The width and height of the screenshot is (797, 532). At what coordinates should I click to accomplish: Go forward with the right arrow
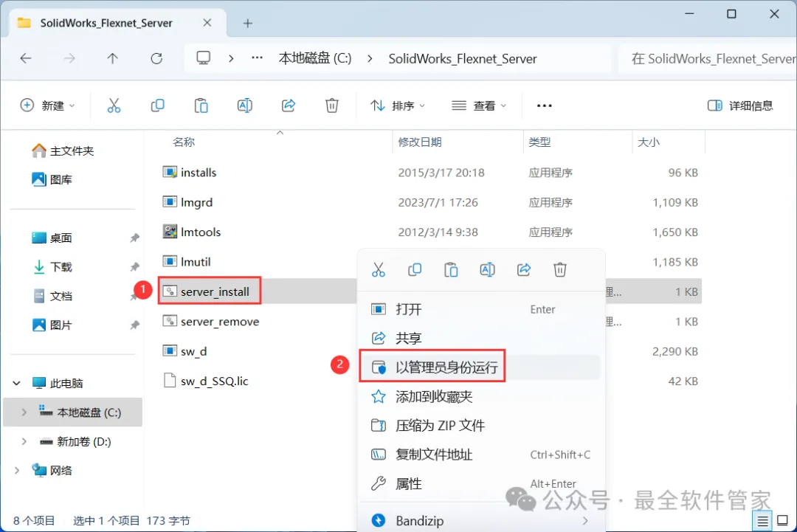69,58
